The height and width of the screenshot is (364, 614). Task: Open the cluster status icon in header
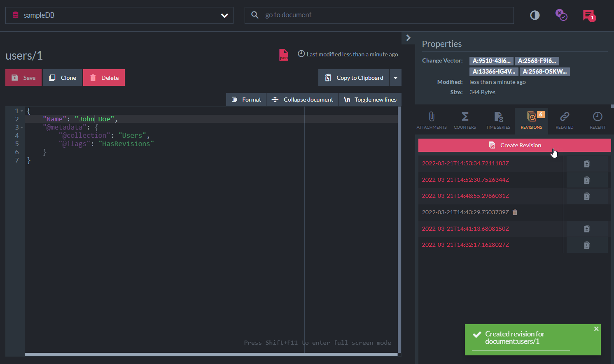[x=561, y=15]
